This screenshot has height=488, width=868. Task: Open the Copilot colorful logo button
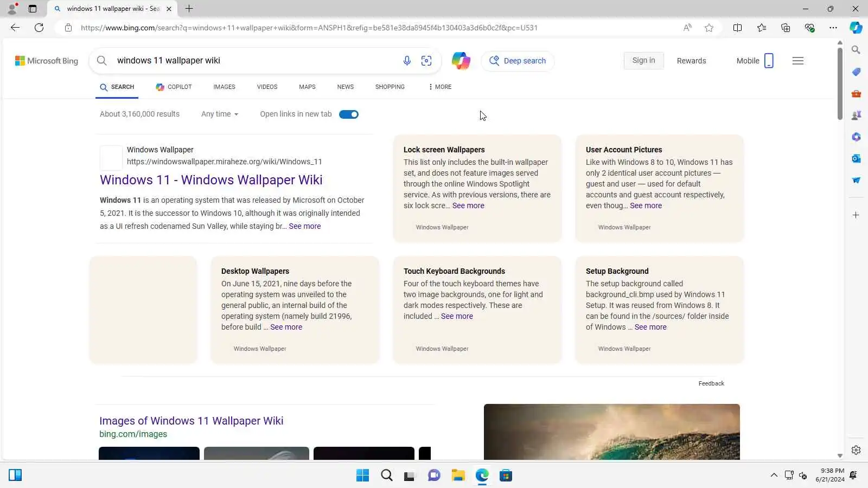pyautogui.click(x=461, y=61)
